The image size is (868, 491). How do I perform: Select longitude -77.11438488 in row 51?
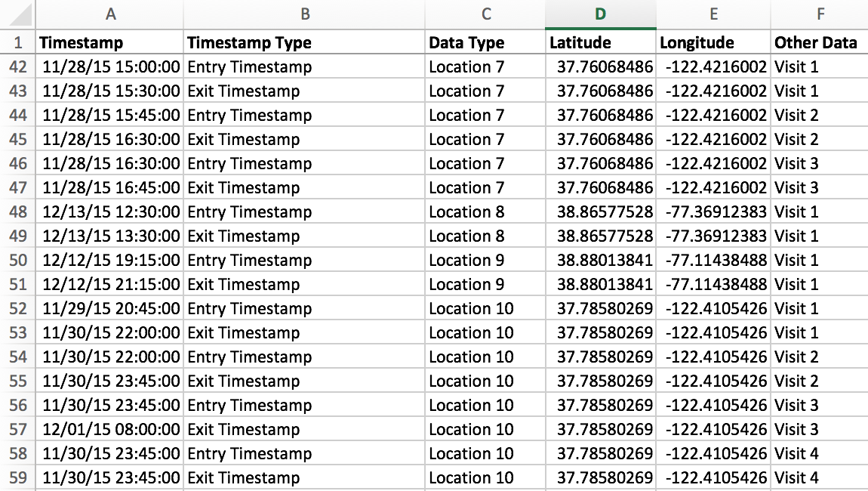713,284
